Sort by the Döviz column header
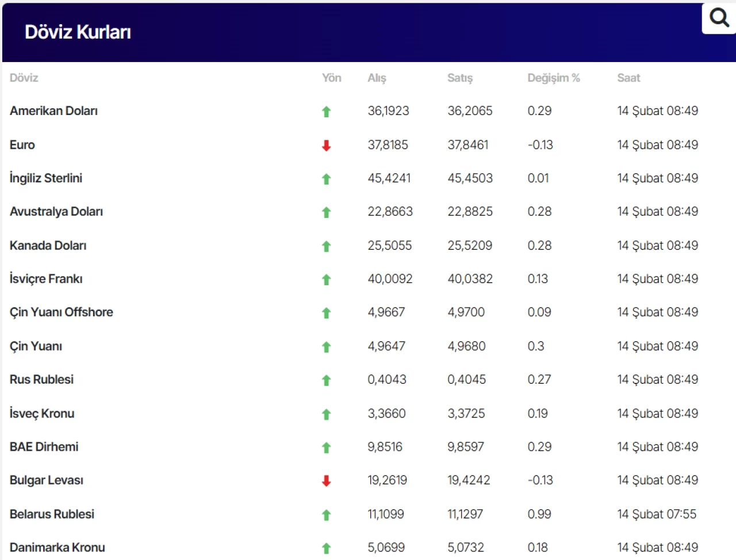The image size is (736, 560). click(x=24, y=78)
